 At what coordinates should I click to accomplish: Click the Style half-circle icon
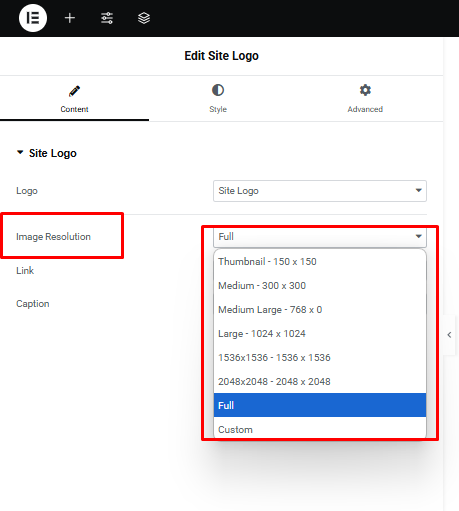click(x=218, y=90)
